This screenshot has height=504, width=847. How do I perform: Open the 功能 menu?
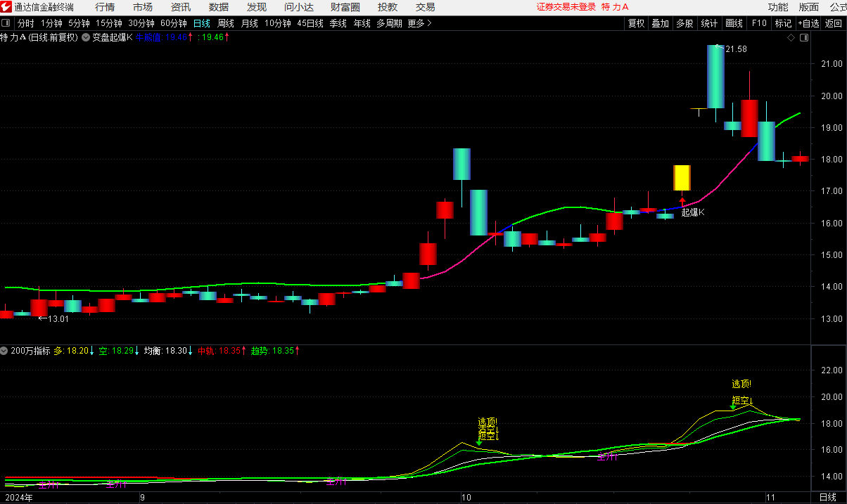coord(779,7)
